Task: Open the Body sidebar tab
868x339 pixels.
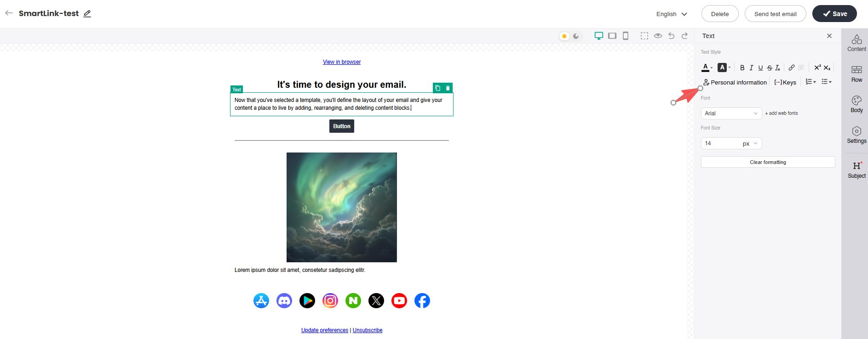Action: (857, 104)
